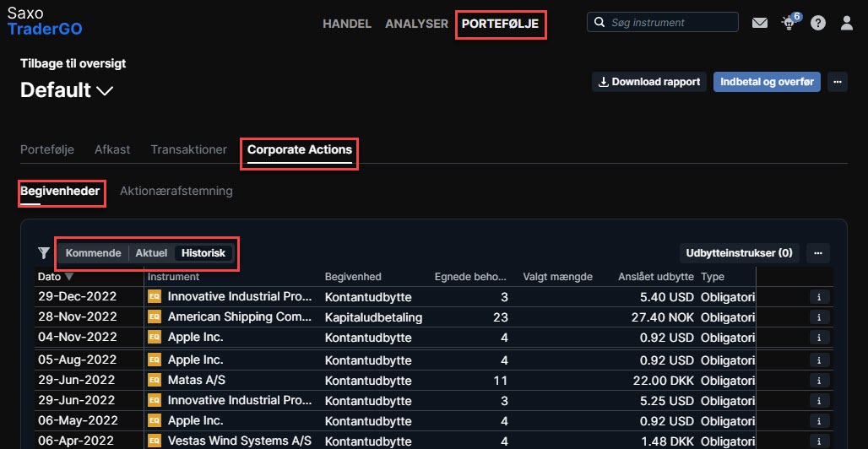The image size is (868, 449).
Task: Click the 28-Nov-2022 date cell
Action: (78, 316)
